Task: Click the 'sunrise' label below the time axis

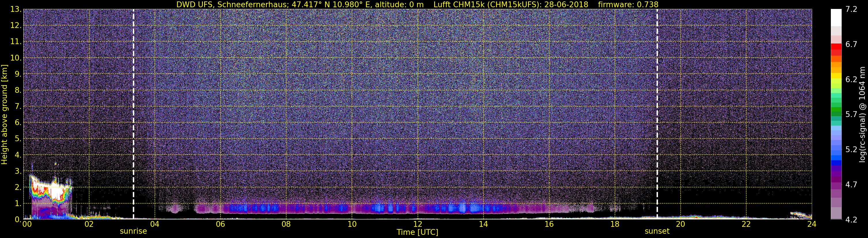Action: click(133, 231)
